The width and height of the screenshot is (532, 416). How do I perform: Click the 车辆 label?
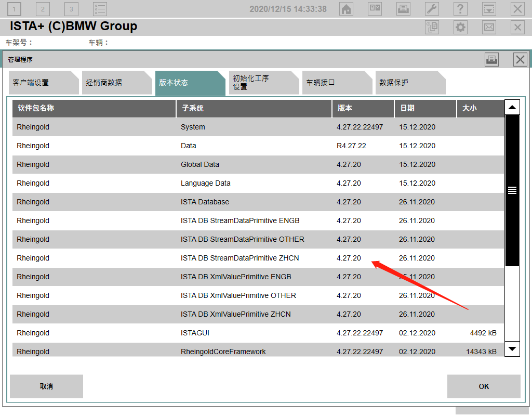[98, 43]
